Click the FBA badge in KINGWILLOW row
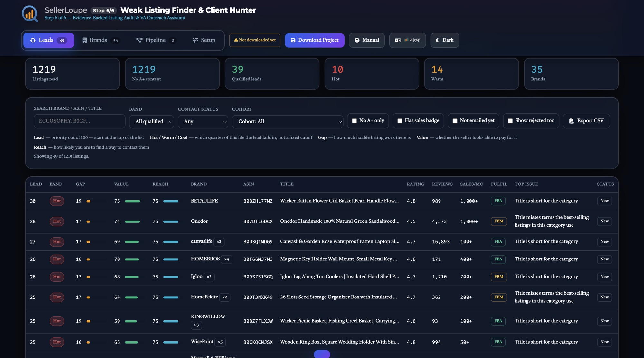 click(x=498, y=321)
